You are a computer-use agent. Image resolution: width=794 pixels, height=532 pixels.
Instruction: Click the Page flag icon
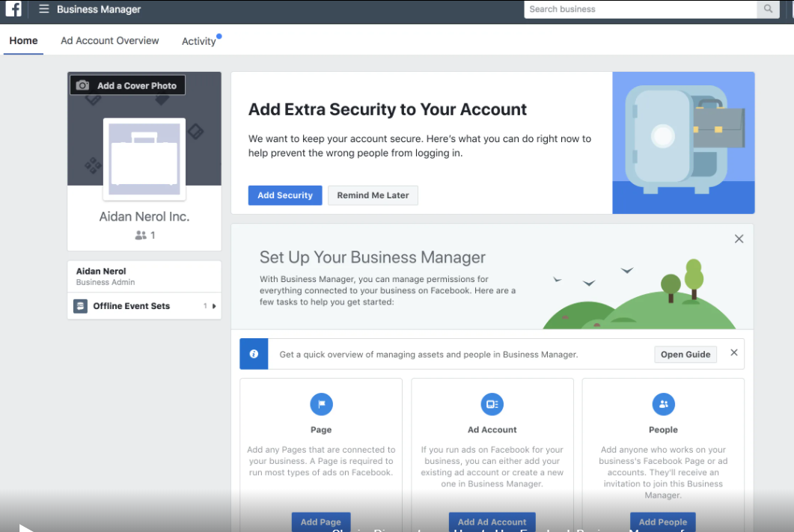tap(321, 404)
